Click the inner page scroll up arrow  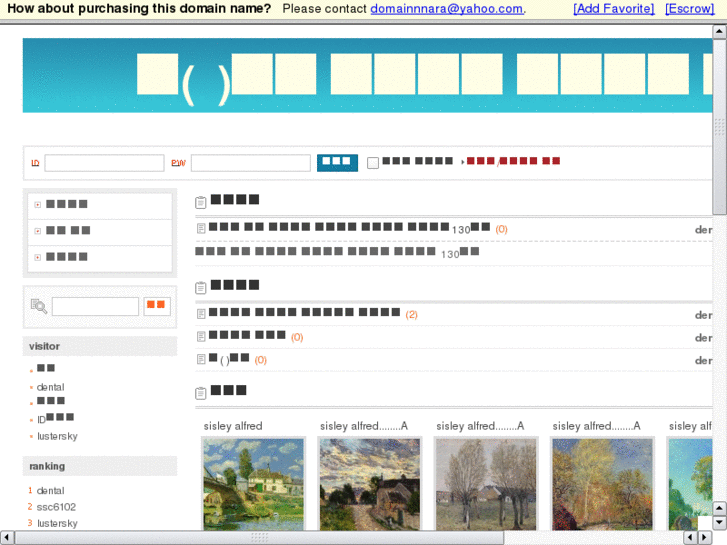[x=719, y=32]
